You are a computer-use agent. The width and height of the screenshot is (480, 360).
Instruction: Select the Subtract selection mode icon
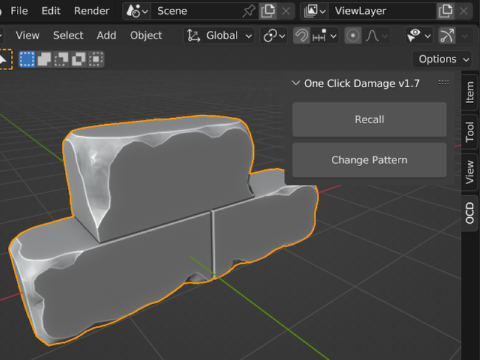pyautogui.click(x=61, y=59)
